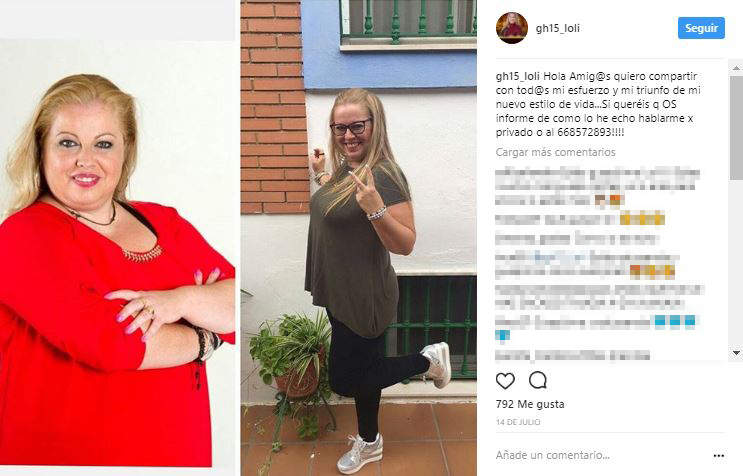Open the gh15_loli profile avatar picture
743x476 pixels.
(512, 28)
